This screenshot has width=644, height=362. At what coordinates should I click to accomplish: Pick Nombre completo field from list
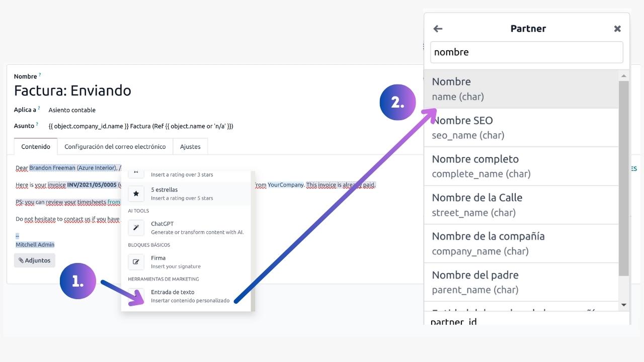click(x=521, y=166)
